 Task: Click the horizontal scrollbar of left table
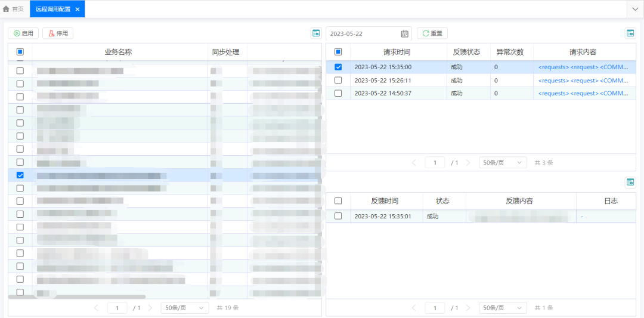tap(78, 297)
